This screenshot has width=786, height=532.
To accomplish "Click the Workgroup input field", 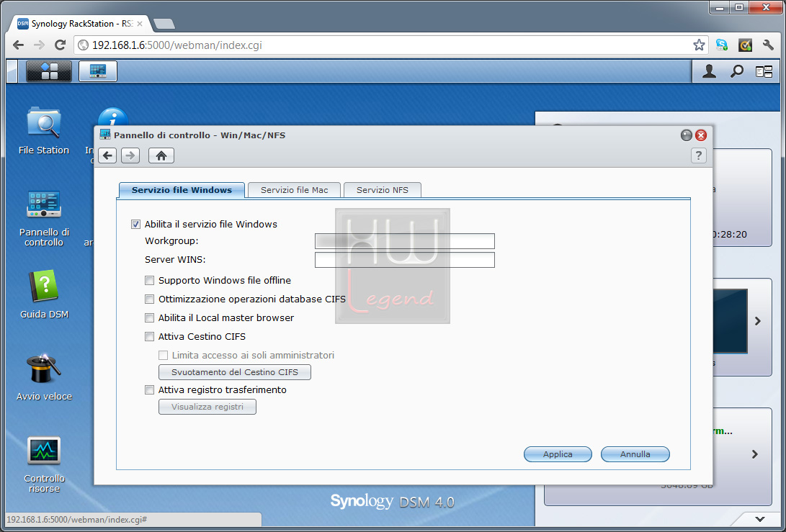I will click(405, 241).
